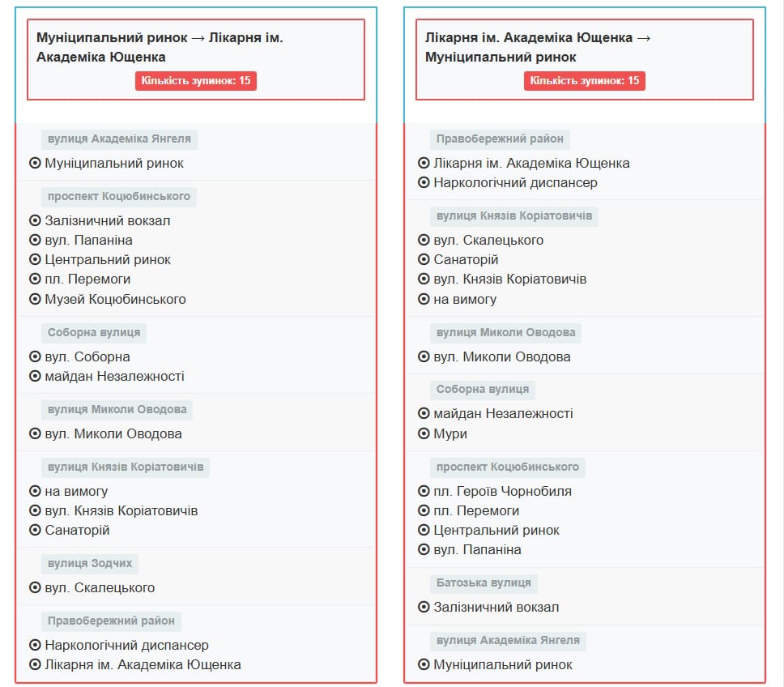Select the stop icon before пл. Героїв Чорнобиля
The width and height of the screenshot is (784, 687).
click(424, 491)
